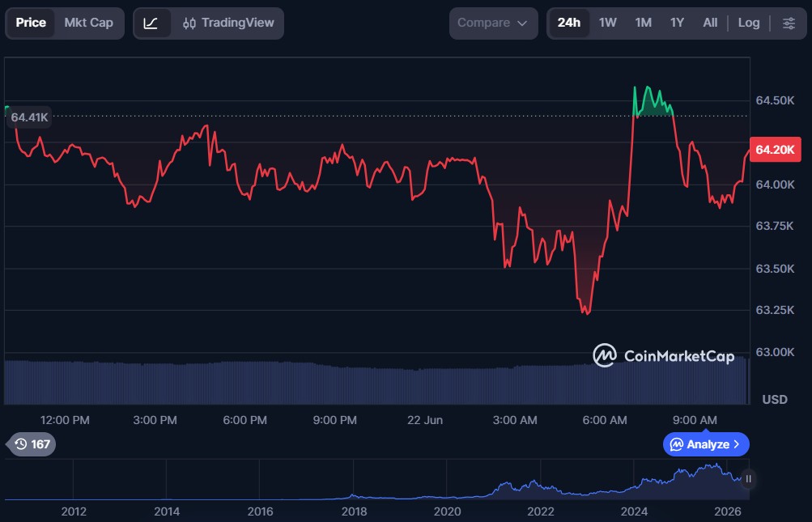
Task: Click the 64.41K opening price label
Action: (29, 117)
